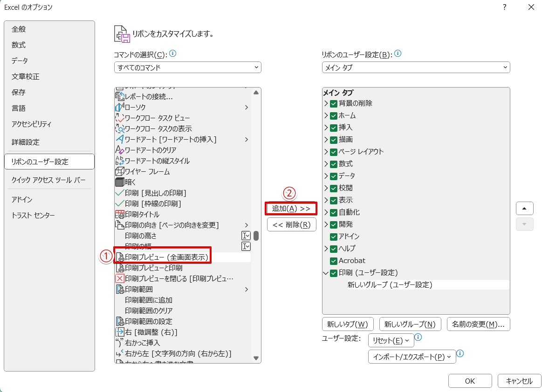
Task: Click the info icon next to リセット
Action: click(x=418, y=338)
